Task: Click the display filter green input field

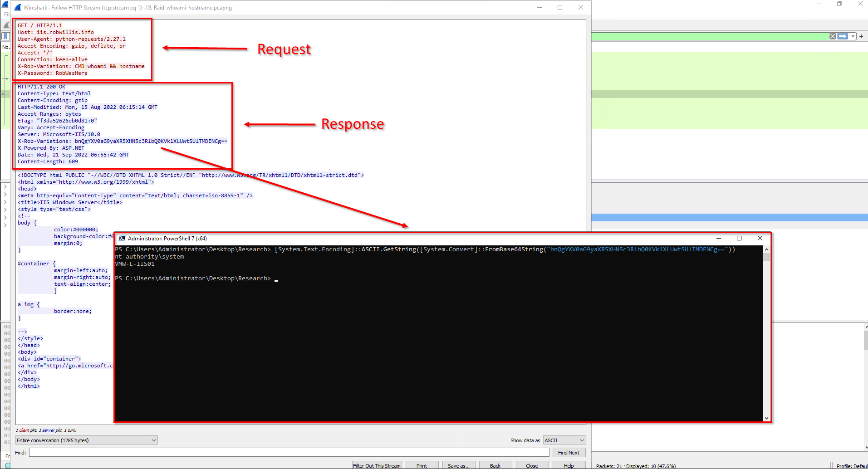Action: tap(710, 36)
